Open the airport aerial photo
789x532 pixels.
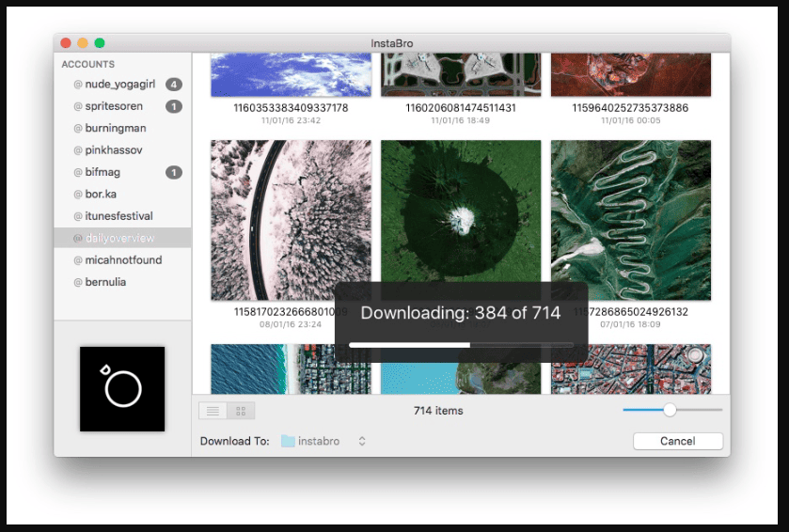click(461, 74)
